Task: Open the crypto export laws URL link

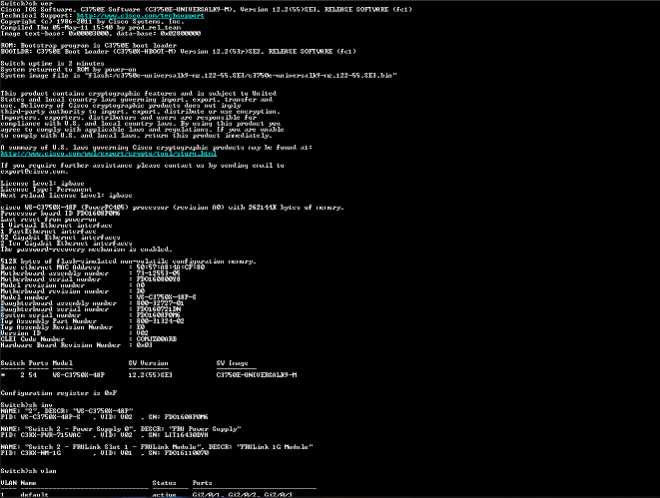Action: tap(109, 153)
